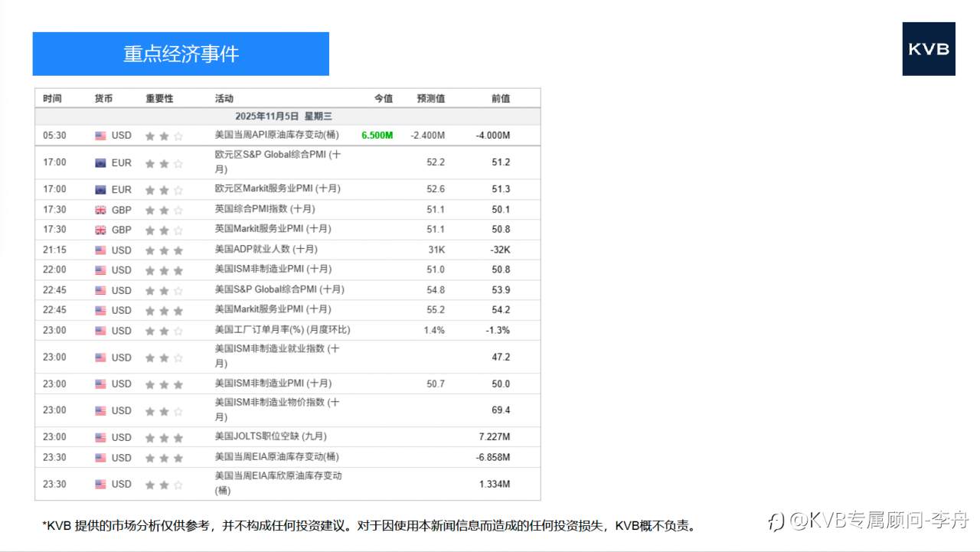
Task: Click the KVB logo in the top right corner
Action: click(929, 49)
